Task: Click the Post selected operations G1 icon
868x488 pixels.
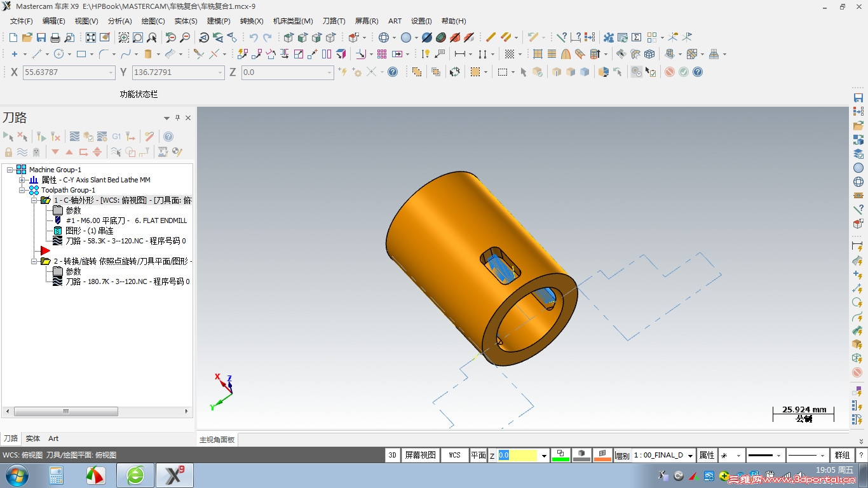Action: (116, 136)
